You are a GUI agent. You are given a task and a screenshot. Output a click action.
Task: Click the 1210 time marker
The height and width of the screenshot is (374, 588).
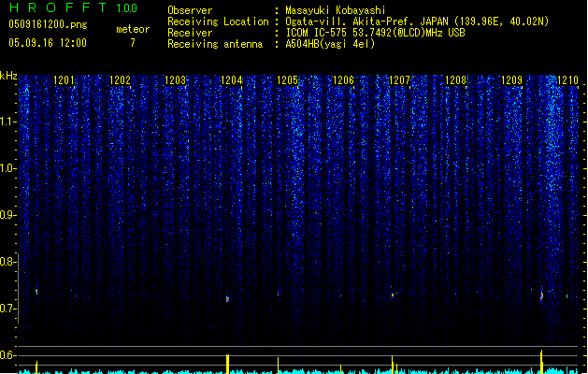567,80
